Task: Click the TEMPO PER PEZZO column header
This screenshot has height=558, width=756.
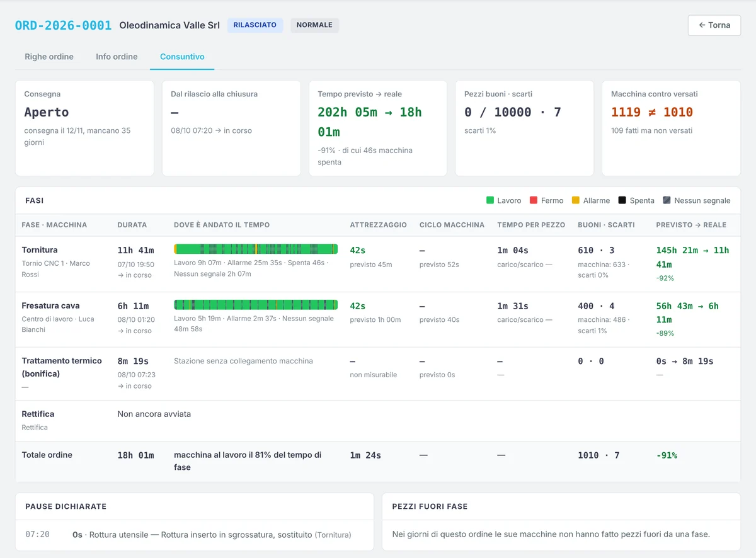Action: click(531, 225)
